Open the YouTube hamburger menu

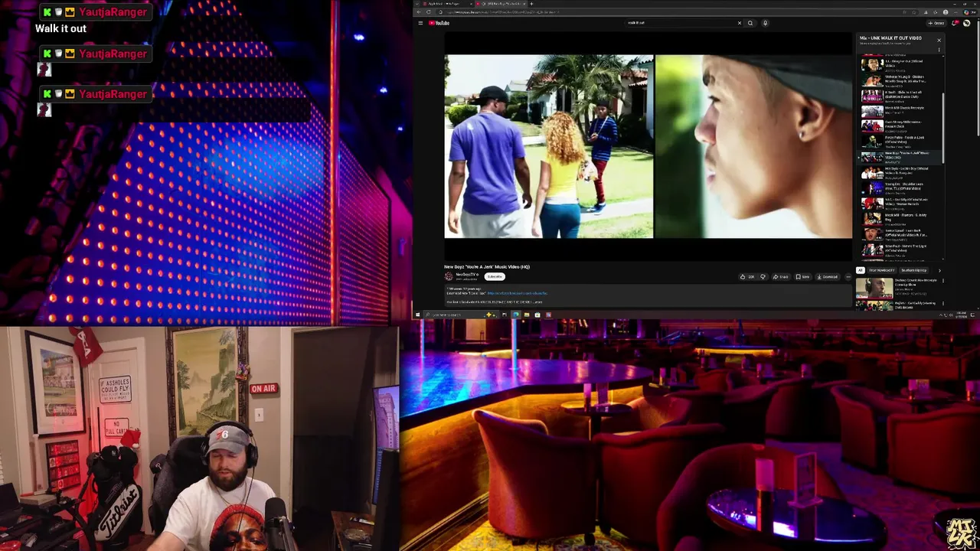(x=420, y=23)
